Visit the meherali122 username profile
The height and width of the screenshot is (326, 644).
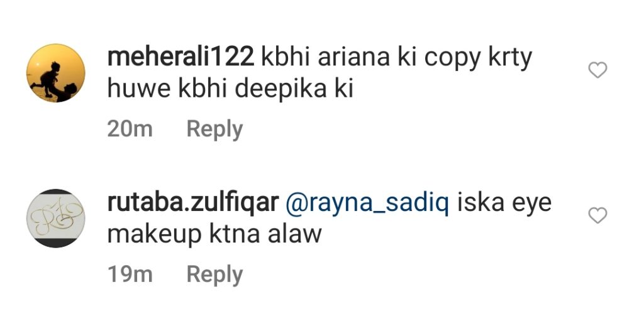pos(180,57)
